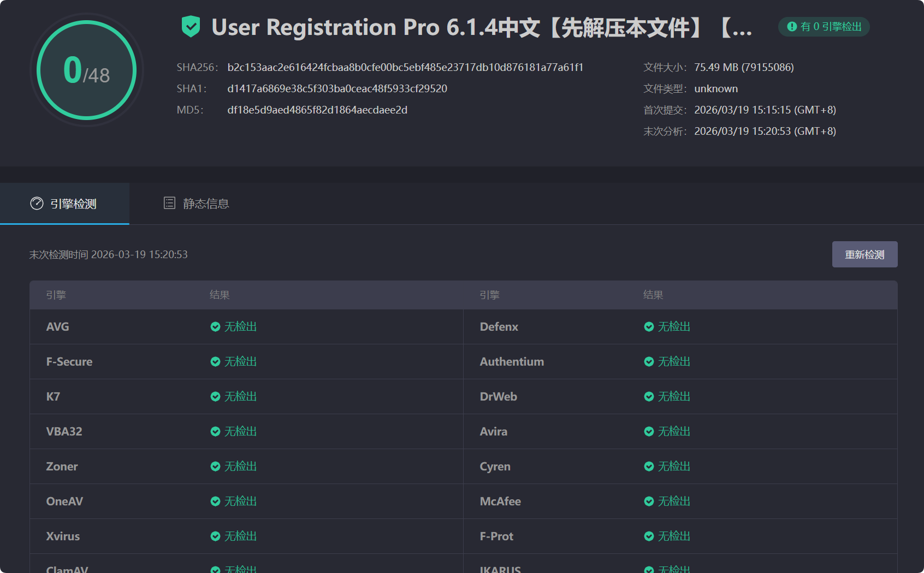This screenshot has height=573, width=924.
Task: Switch to the 静态信息 tab
Action: click(x=196, y=204)
